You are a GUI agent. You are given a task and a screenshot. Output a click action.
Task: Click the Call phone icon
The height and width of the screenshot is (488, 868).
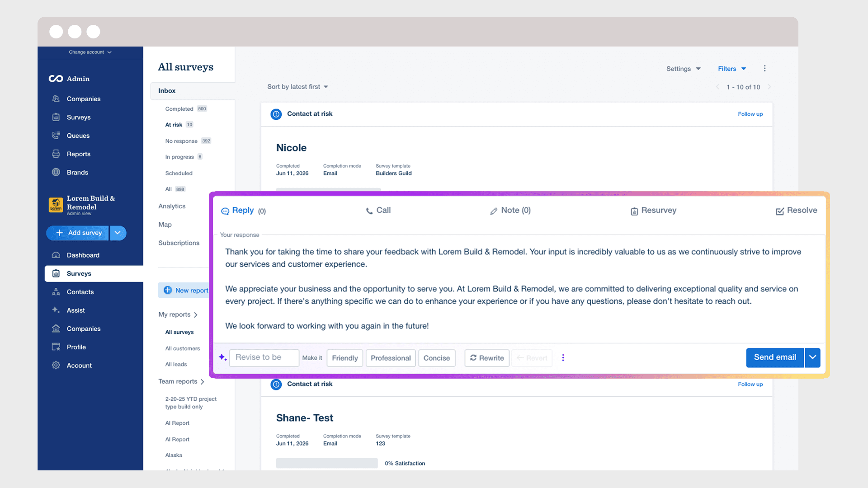pos(369,211)
